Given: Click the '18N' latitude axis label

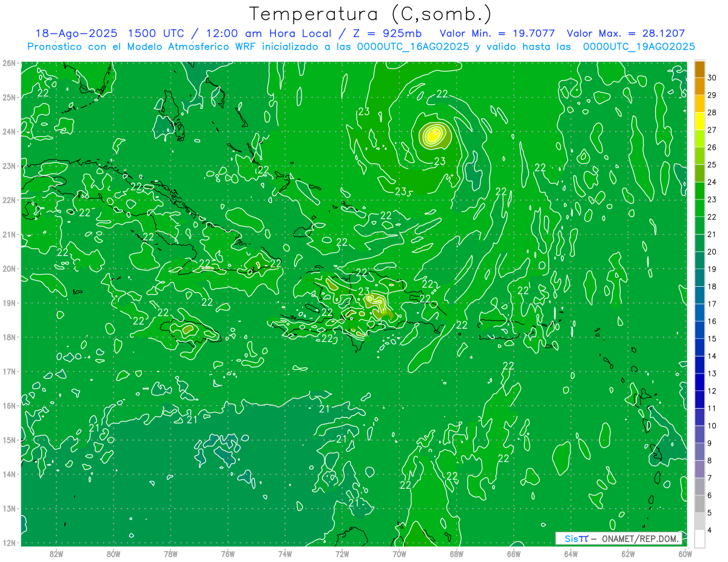Looking at the screenshot, I should pos(9,337).
